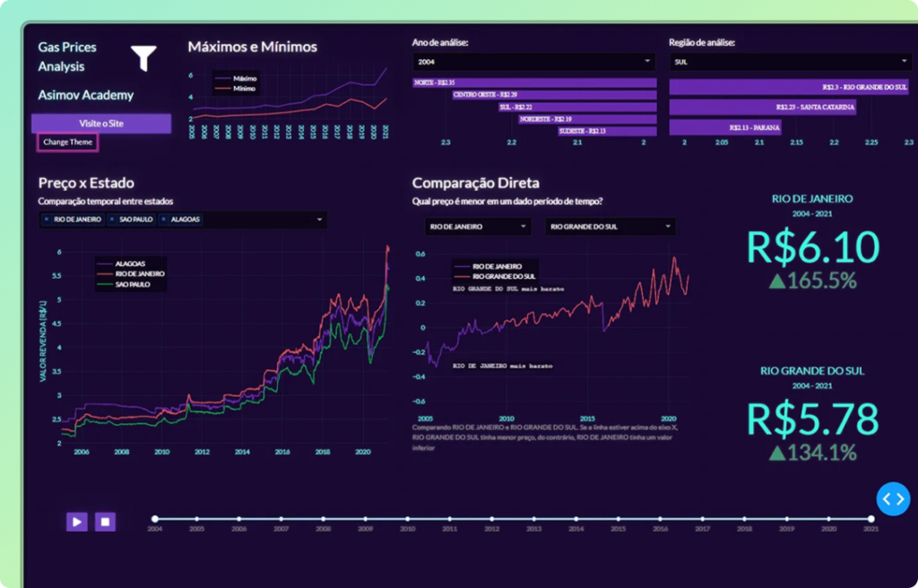This screenshot has width=918, height=588.
Task: Open the Região de análise dropdown
Action: 790,62
